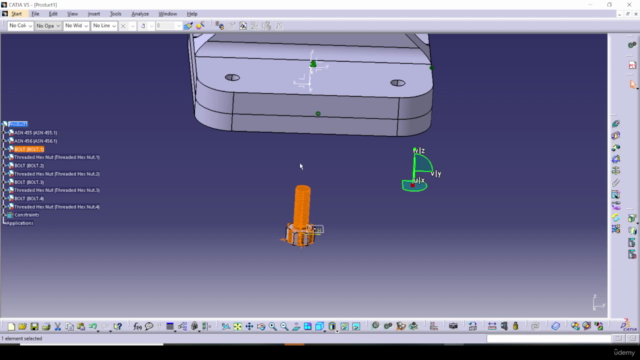
Task: Activate the Rotate view tool
Action: [261, 326]
